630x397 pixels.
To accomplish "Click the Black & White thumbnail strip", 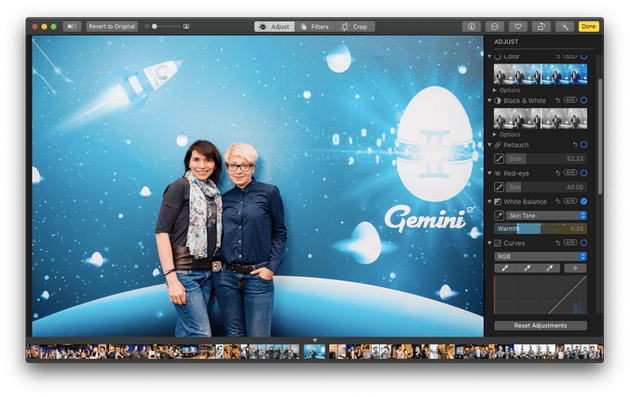I will pos(540,119).
